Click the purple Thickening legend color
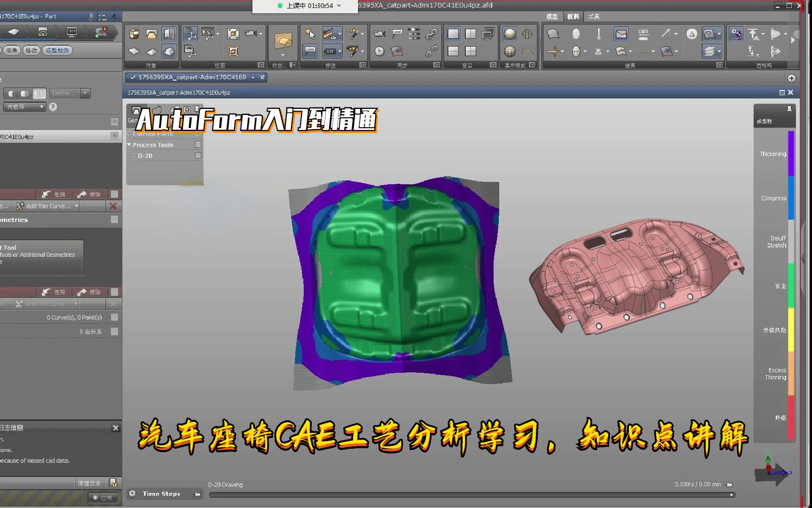This screenshot has height=508, width=812. [791, 154]
